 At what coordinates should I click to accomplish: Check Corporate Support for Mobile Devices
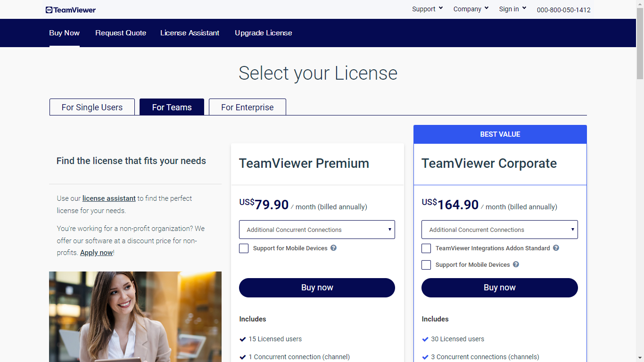(426, 265)
